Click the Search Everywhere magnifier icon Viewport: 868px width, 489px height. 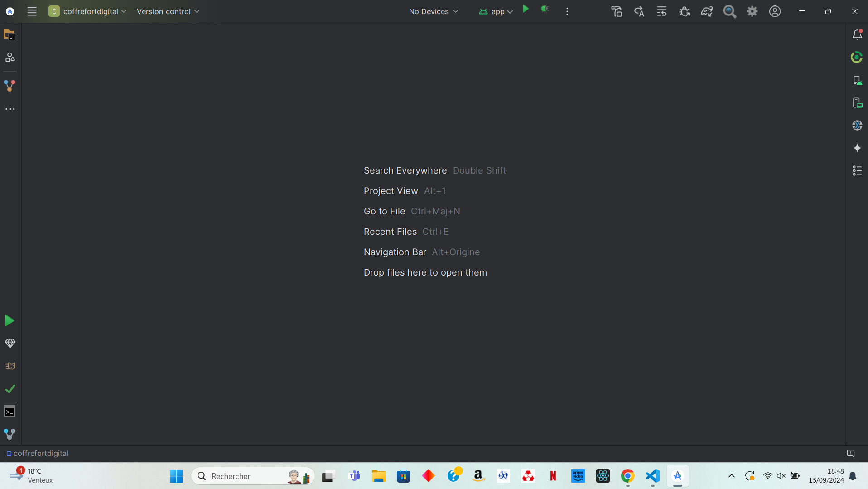coord(729,11)
